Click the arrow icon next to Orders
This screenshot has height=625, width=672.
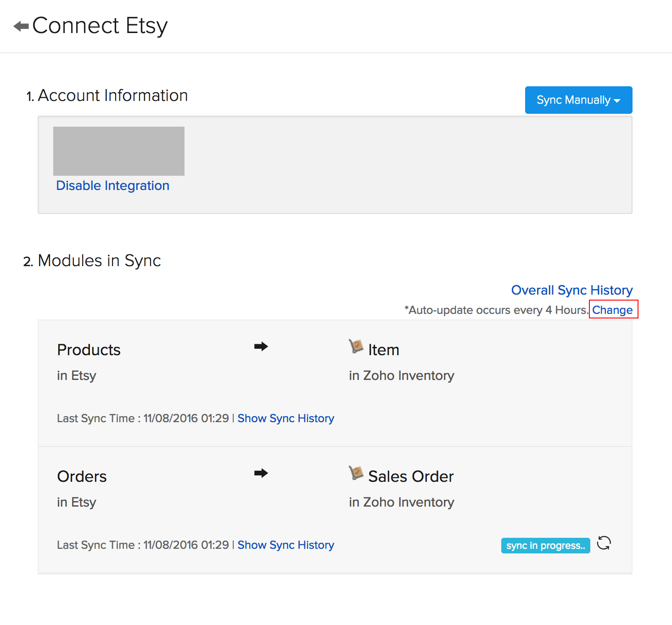point(261,473)
